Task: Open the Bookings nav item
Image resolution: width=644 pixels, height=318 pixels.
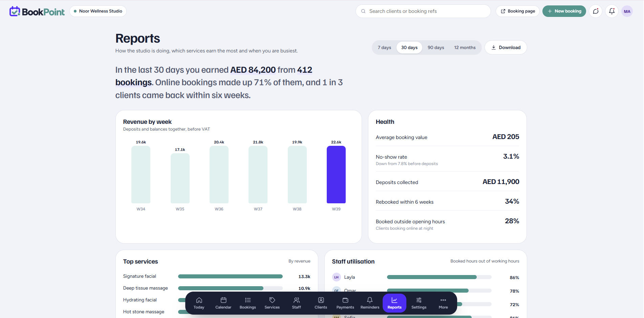Action: click(x=248, y=303)
